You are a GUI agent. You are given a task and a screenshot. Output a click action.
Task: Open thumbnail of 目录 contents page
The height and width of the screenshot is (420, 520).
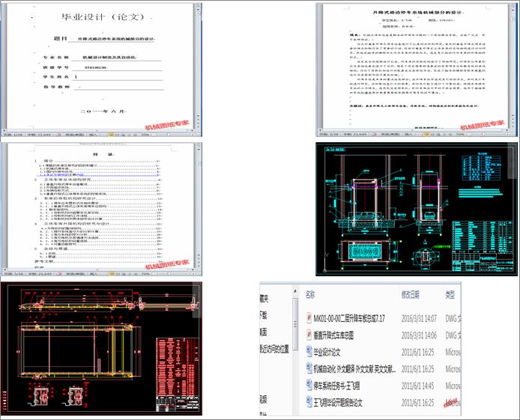tap(101, 209)
